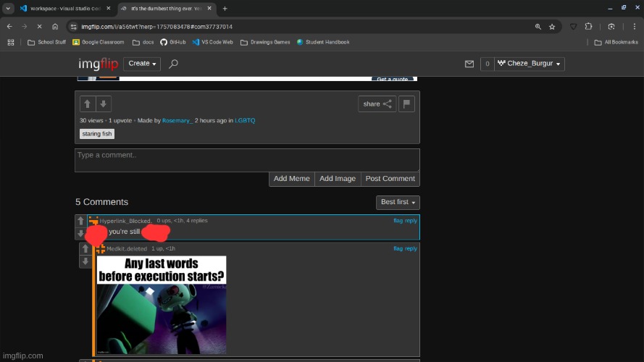Open the browser three-dot menu

pos(634,27)
